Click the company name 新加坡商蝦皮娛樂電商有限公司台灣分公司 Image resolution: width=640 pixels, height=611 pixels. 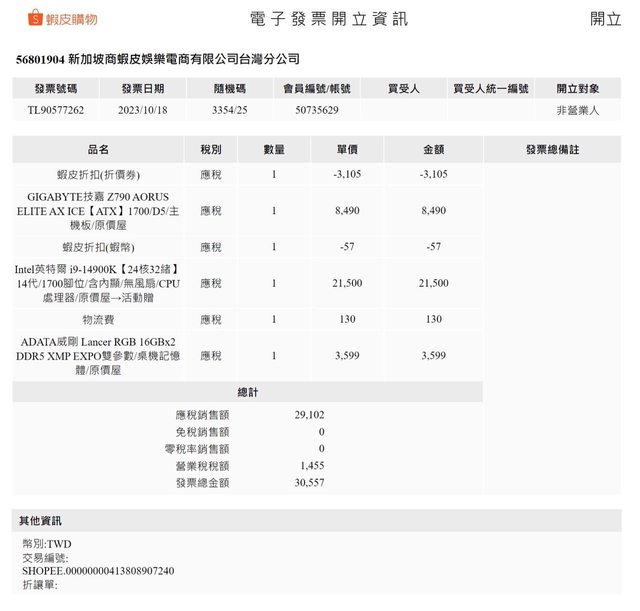183,60
